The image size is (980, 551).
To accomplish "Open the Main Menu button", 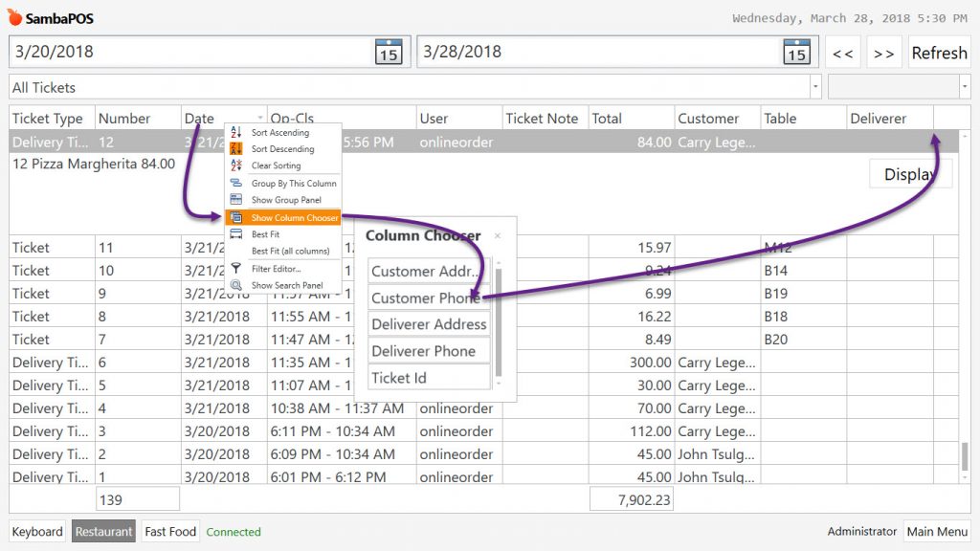I will (937, 532).
